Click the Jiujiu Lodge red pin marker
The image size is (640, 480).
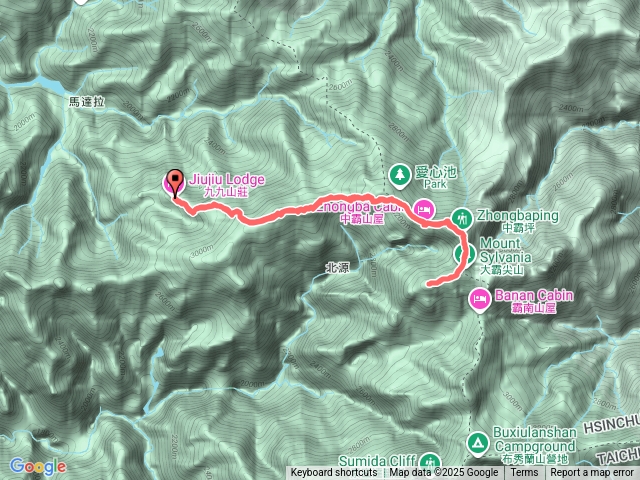[176, 184]
